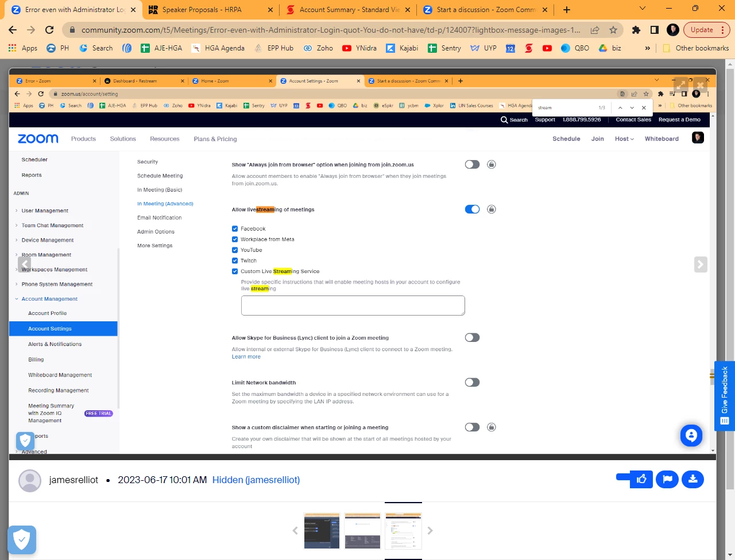Open the Other bookmarks folder
The width and height of the screenshot is (735, 560).
tap(696, 48)
